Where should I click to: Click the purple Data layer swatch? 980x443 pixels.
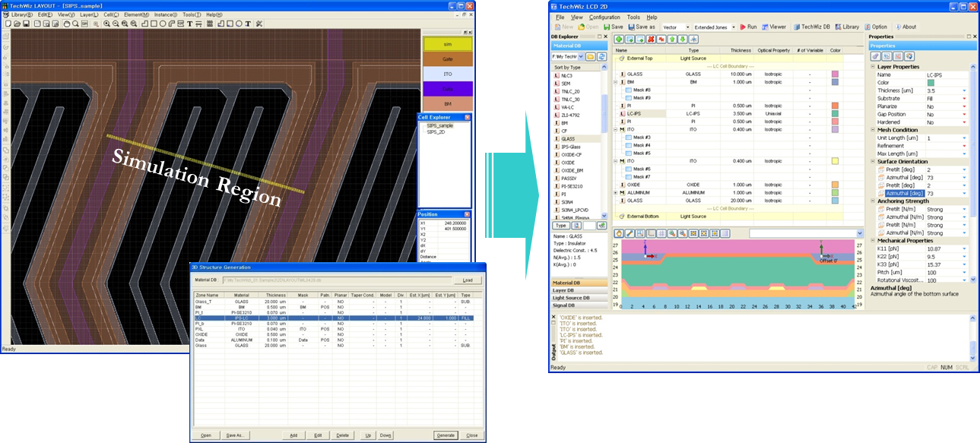(x=448, y=88)
